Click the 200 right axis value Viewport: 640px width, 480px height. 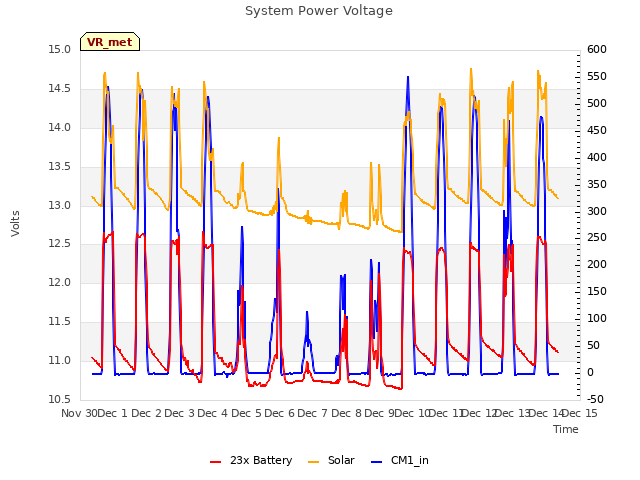click(597, 264)
